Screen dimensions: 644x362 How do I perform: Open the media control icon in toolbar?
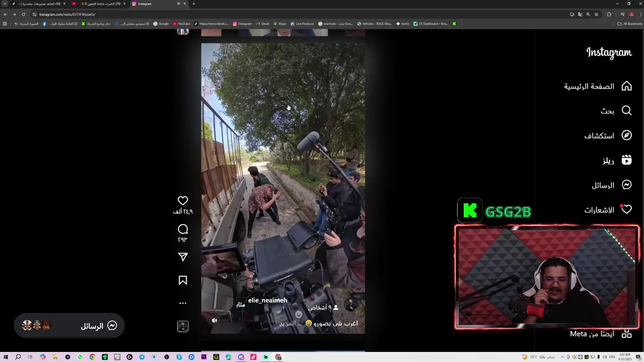622,14
